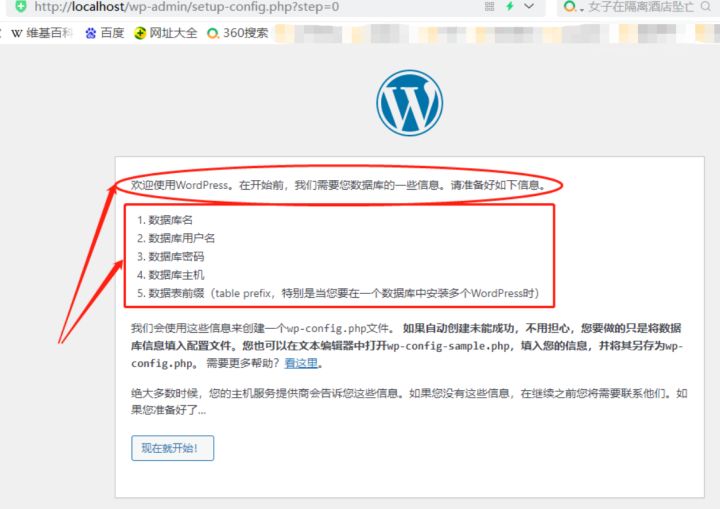Open the 网址大全 bookmark
The width and height of the screenshot is (720, 509).
[x=165, y=33]
